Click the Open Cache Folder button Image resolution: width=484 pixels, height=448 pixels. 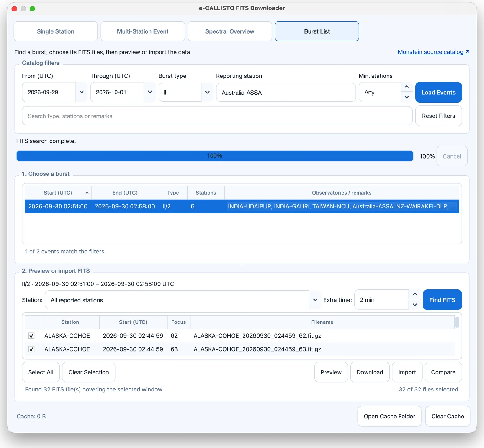[x=389, y=416]
